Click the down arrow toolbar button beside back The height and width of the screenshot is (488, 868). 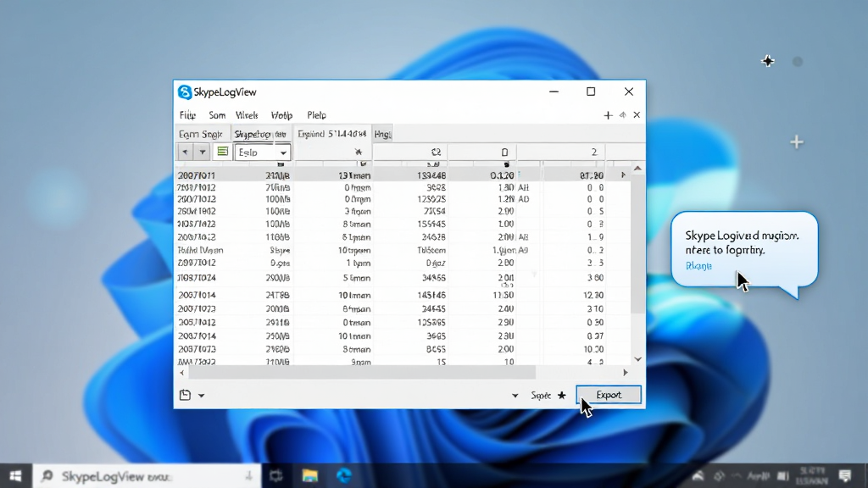coord(202,152)
